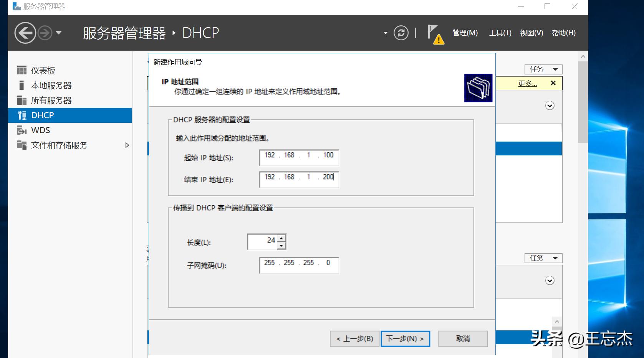Open the lower 任务 dropdown menu
The image size is (644, 358).
pos(543,258)
